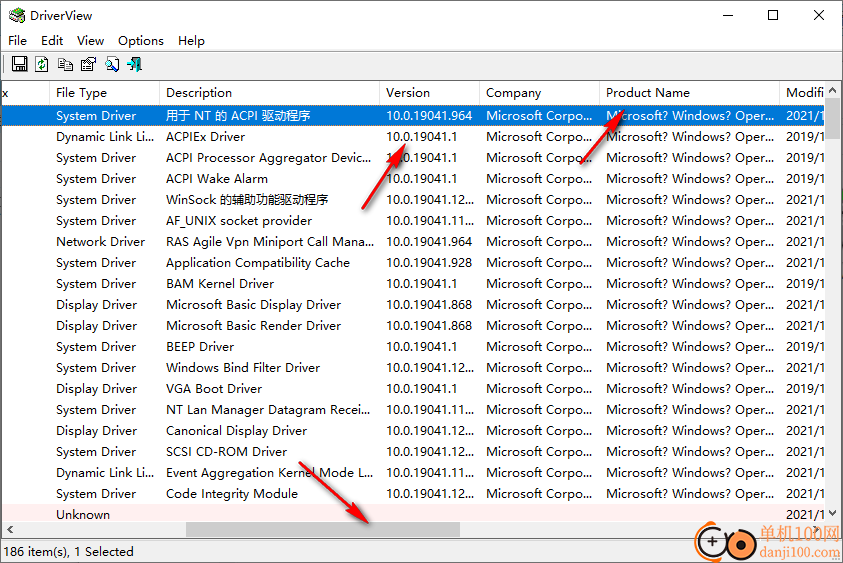This screenshot has height=563, width=843.
Task: Click the Refresh toolbar icon
Action: pos(42,65)
